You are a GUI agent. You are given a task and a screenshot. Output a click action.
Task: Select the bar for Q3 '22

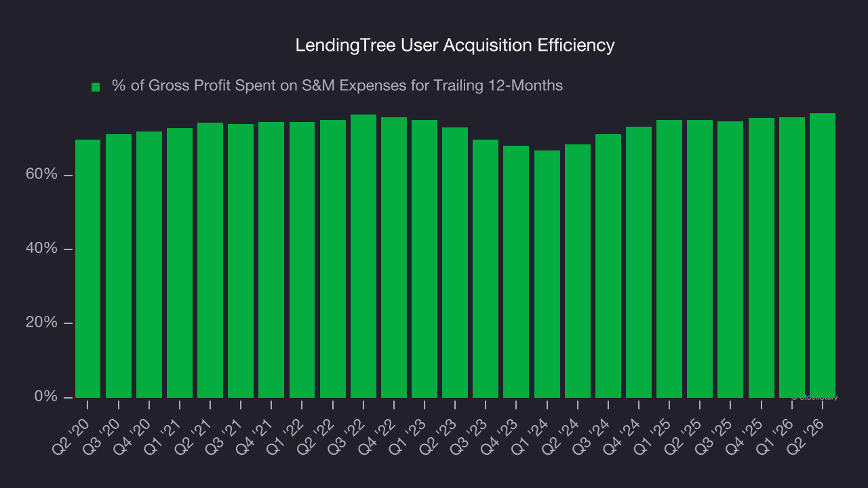coord(363,256)
